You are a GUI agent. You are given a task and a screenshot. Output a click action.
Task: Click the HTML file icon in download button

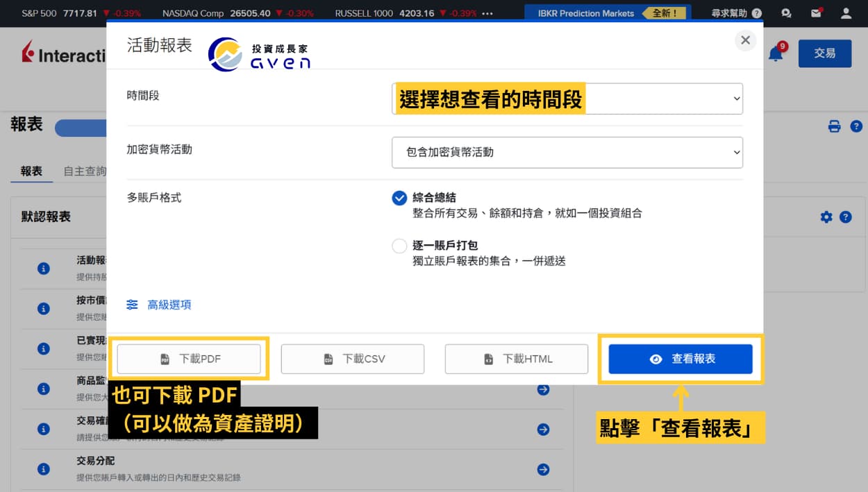tap(489, 359)
